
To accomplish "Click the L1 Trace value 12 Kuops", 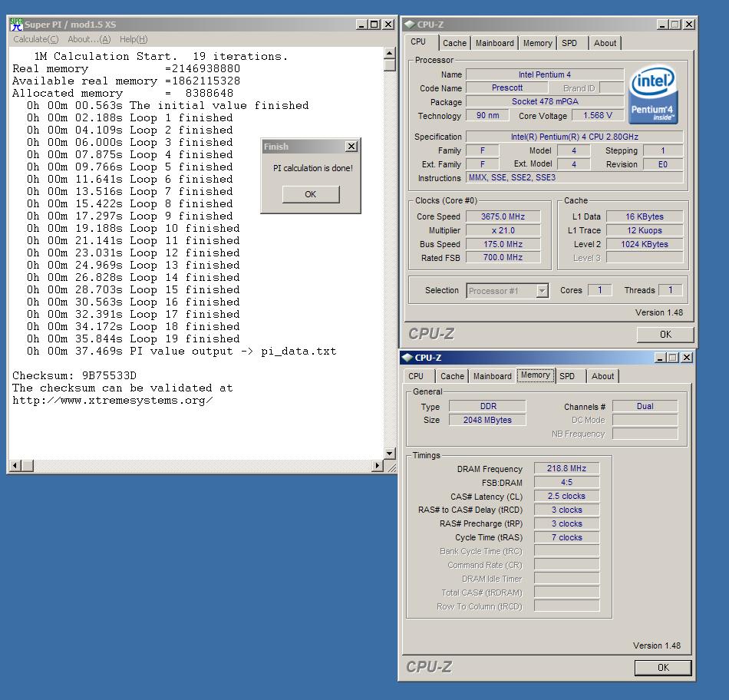I will click(x=645, y=230).
